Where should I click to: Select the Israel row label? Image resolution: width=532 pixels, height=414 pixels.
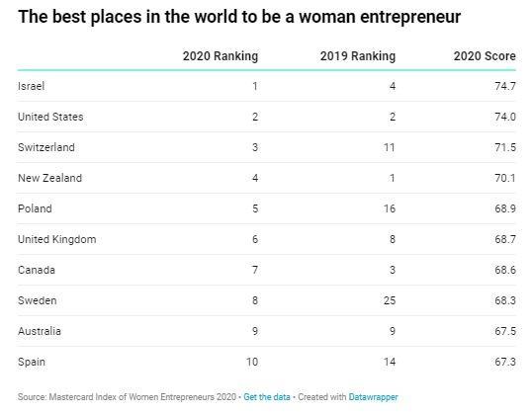click(32, 86)
